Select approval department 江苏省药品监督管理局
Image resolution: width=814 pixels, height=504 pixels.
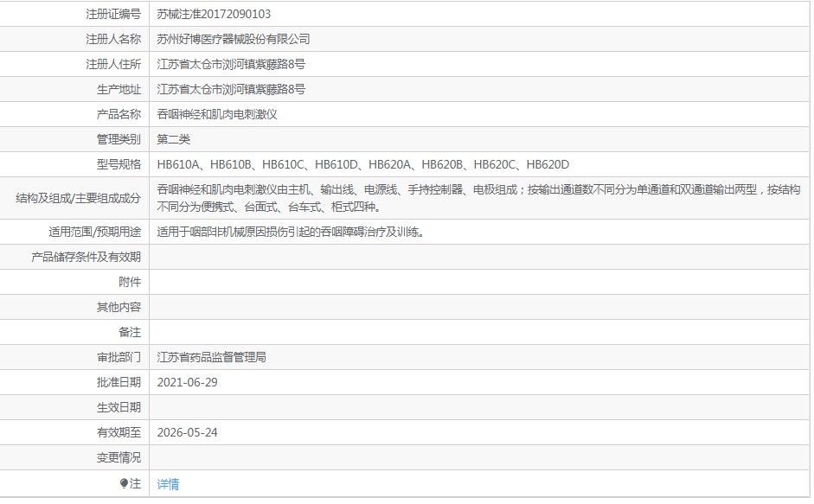[211, 357]
